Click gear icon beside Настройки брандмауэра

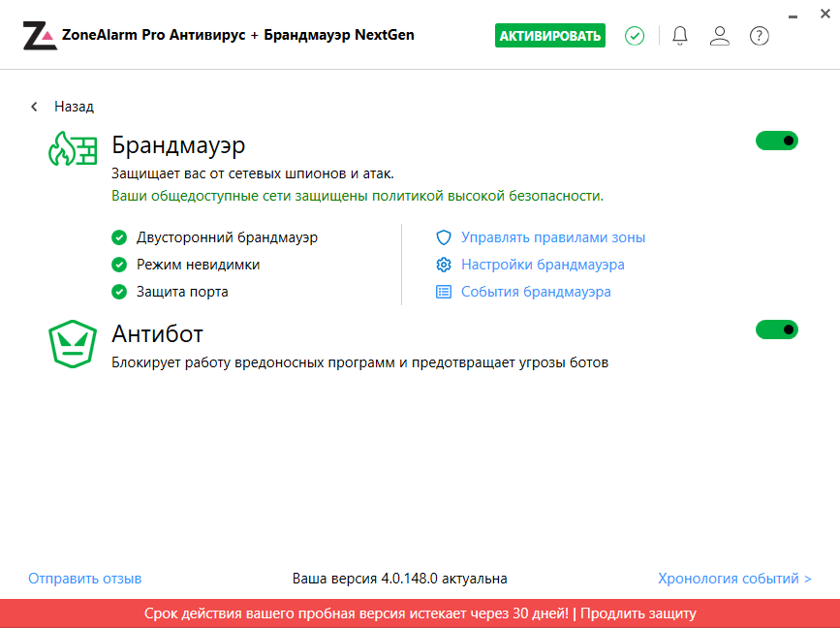click(x=444, y=265)
